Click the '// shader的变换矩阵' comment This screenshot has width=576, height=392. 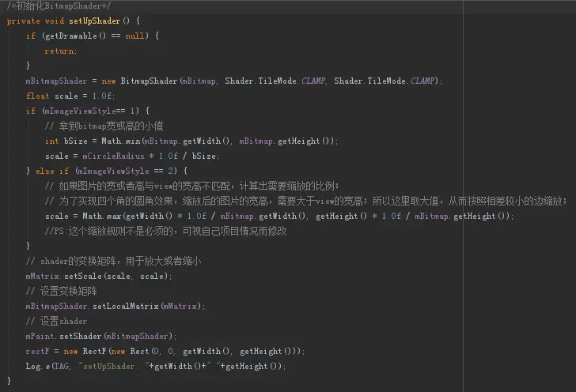pos(113,261)
